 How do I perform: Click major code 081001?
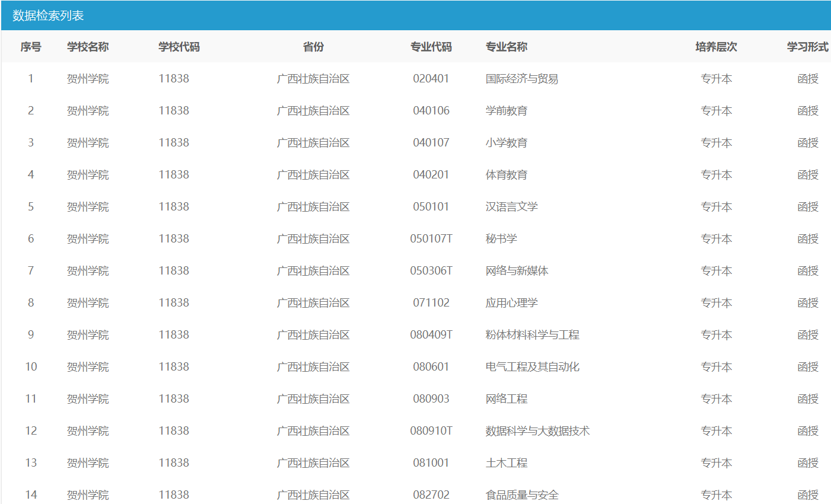(x=431, y=463)
